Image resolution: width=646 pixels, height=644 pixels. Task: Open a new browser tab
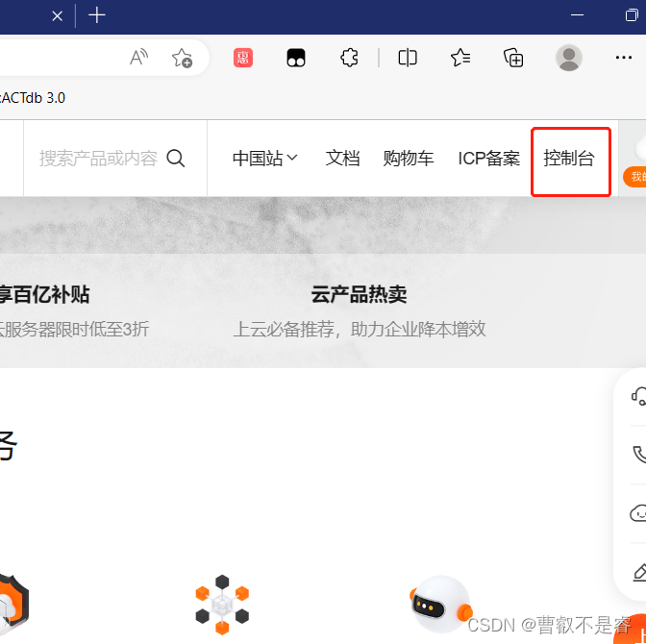97,15
